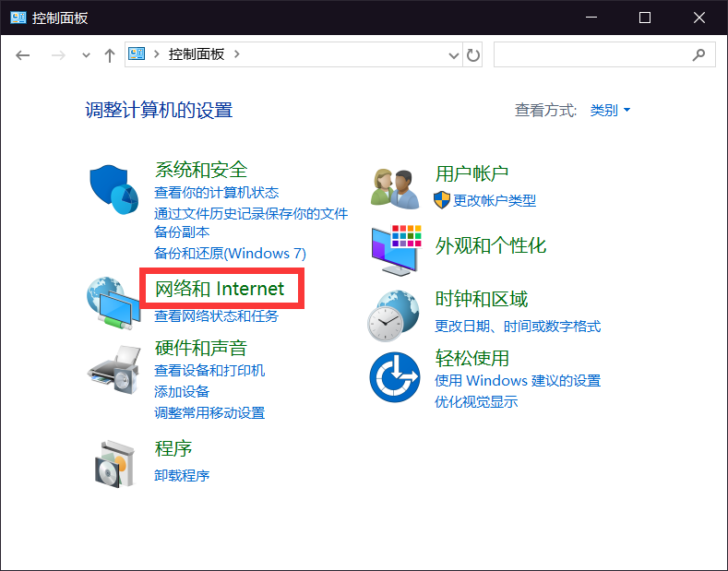Click 查看网络状态和任务 link
Image resolution: width=728 pixels, height=571 pixels.
point(216,316)
